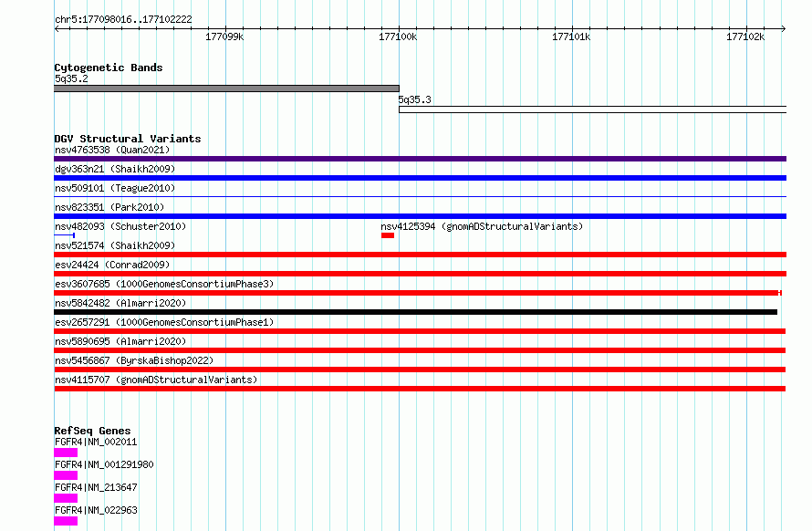
Task: Select the blue dgv363n21 variant bar
Action: click(x=420, y=178)
